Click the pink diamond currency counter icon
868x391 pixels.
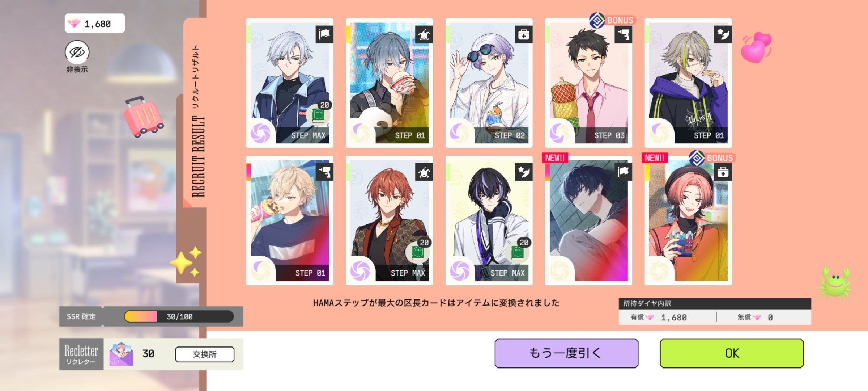coord(74,24)
